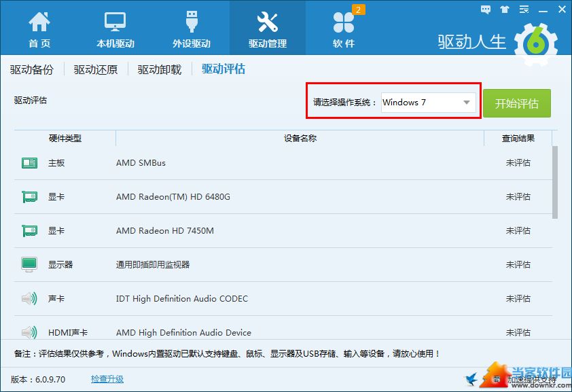The image size is (572, 392).
Task: Open 本机驱动 local drivers section
Action: 115,29
